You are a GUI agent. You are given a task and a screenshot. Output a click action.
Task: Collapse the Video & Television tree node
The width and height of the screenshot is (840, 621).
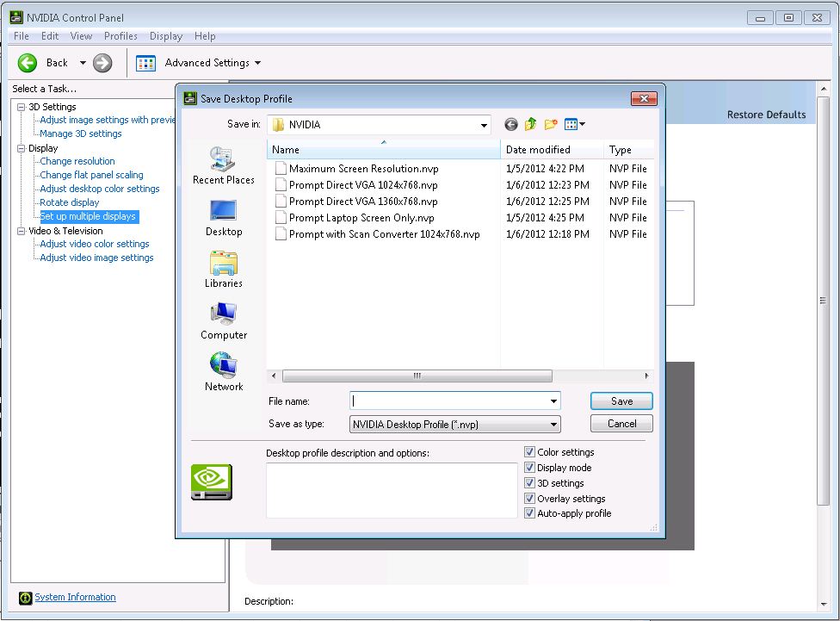[22, 231]
